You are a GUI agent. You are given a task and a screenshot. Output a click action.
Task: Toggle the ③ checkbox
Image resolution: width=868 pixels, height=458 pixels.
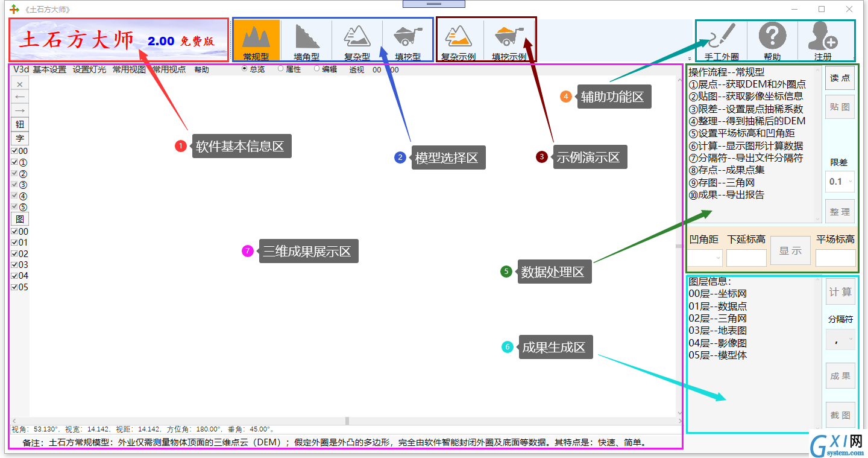pos(14,185)
